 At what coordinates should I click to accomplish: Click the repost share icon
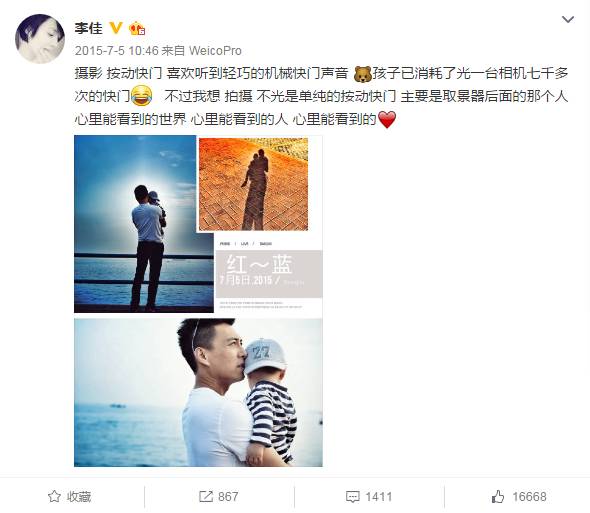pyautogui.click(x=206, y=496)
